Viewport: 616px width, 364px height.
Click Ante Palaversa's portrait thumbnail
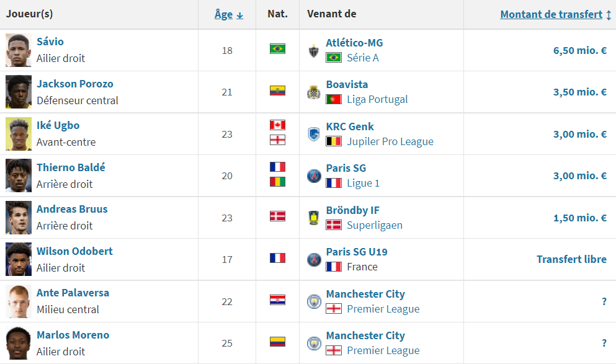(x=19, y=301)
